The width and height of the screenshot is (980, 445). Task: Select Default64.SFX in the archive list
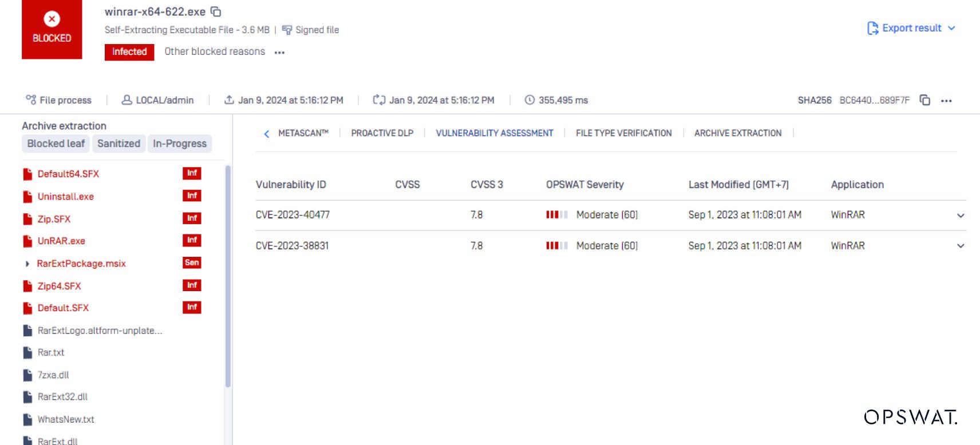coord(68,174)
